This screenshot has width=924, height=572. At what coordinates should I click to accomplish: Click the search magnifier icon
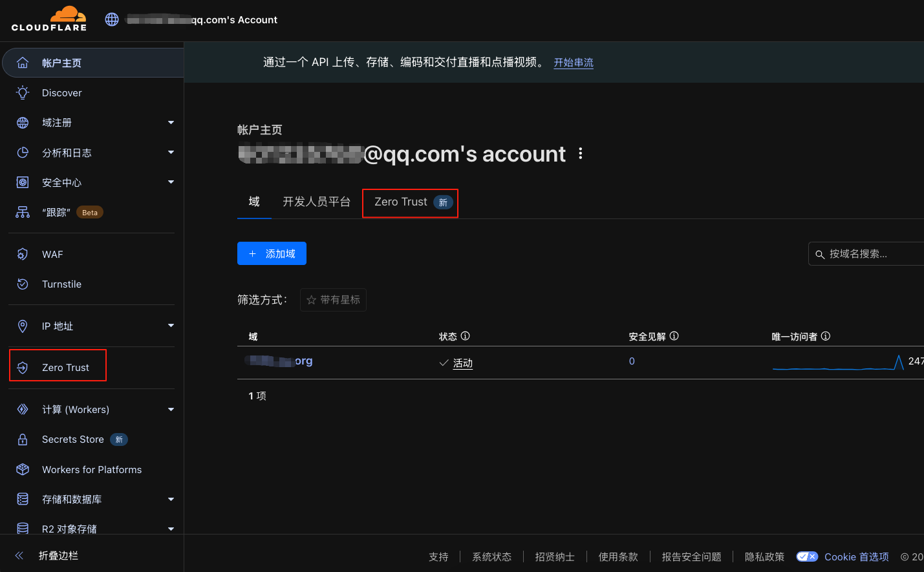pos(820,255)
